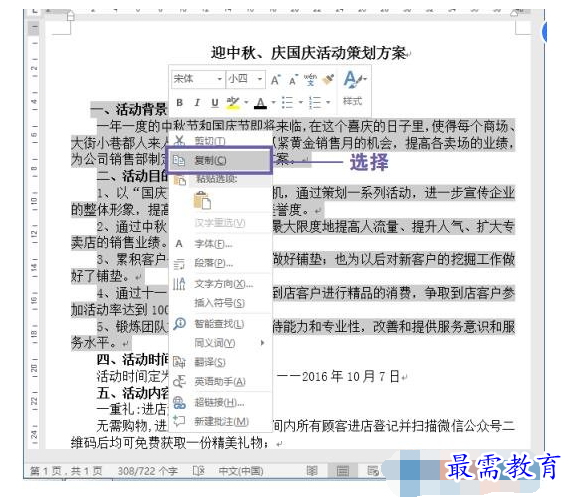Click the hyperlink globe icon
This screenshot has width=569, height=498.
(179, 403)
